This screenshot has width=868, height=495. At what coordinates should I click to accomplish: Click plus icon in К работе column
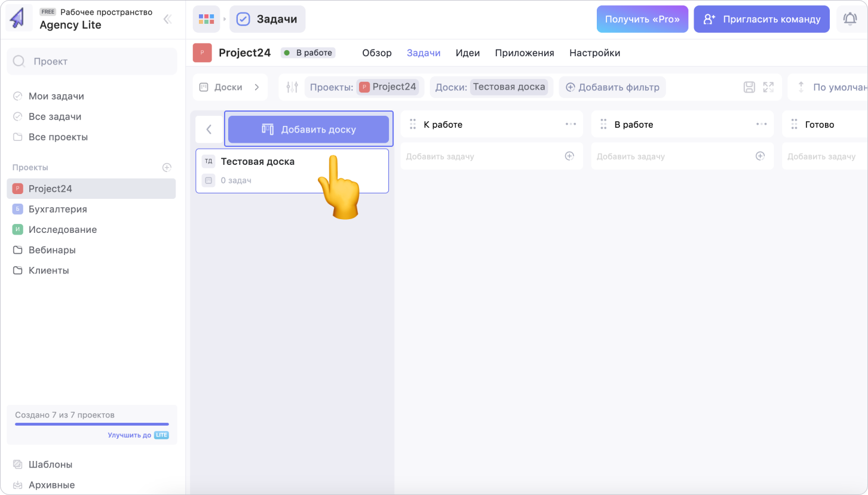[569, 156]
